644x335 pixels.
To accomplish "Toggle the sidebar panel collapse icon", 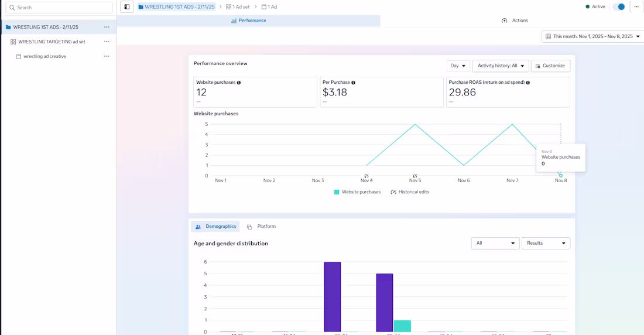I will click(x=127, y=7).
